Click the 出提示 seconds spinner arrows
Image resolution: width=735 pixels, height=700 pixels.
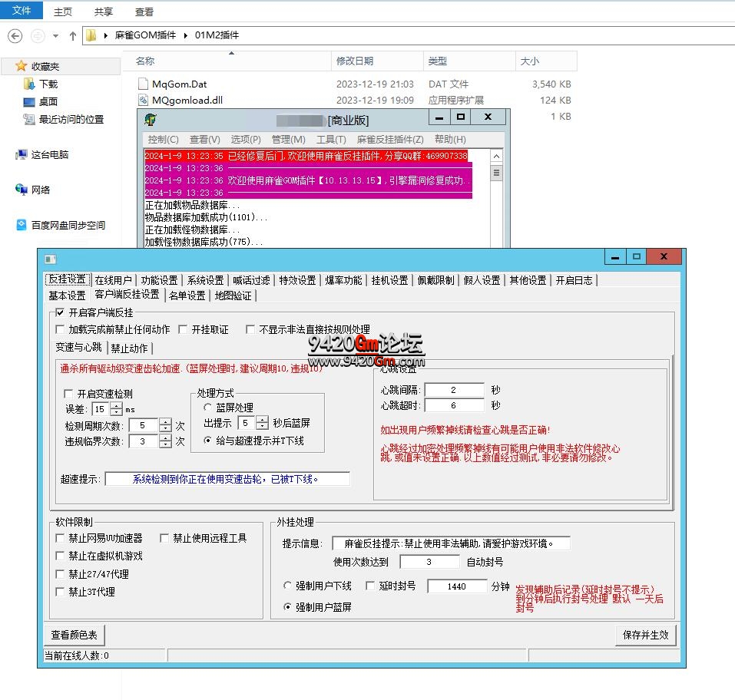click(x=262, y=423)
